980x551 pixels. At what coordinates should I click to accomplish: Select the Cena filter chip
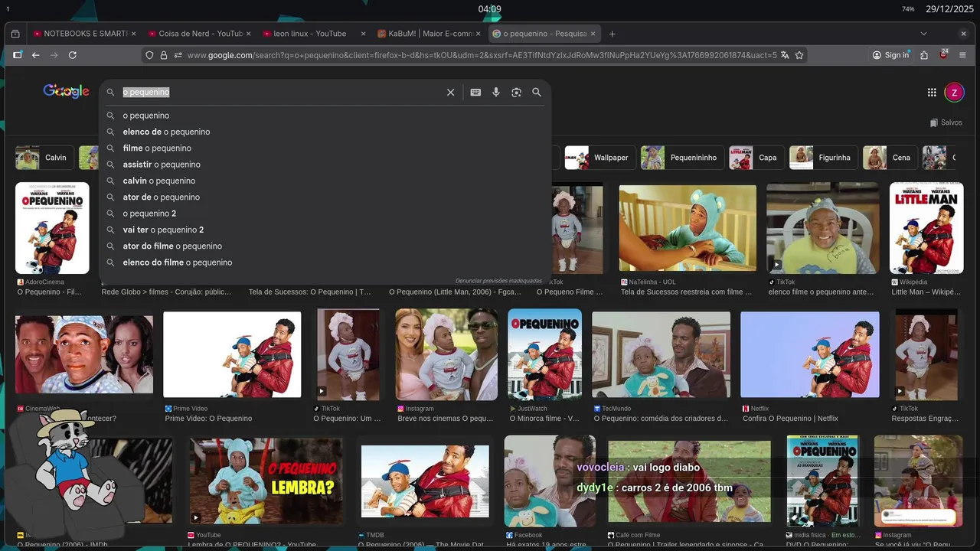click(889, 158)
